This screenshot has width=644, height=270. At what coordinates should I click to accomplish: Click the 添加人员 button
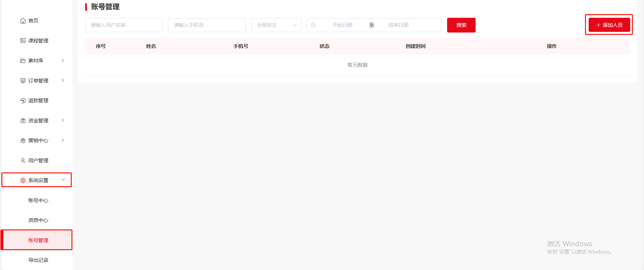click(609, 25)
